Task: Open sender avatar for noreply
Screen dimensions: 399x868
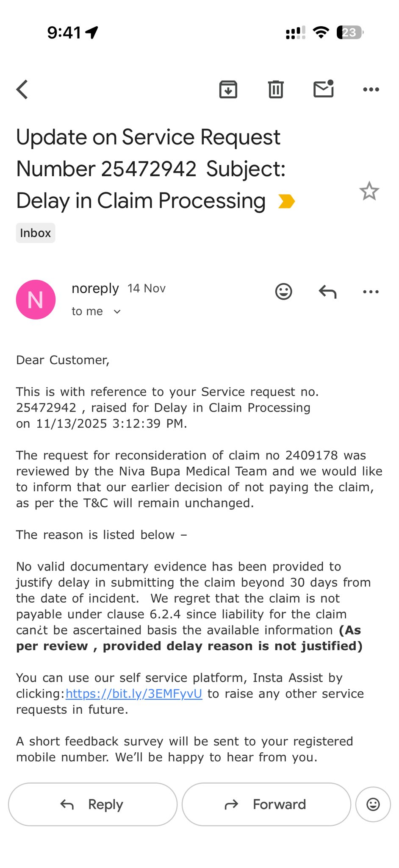Action: click(36, 300)
